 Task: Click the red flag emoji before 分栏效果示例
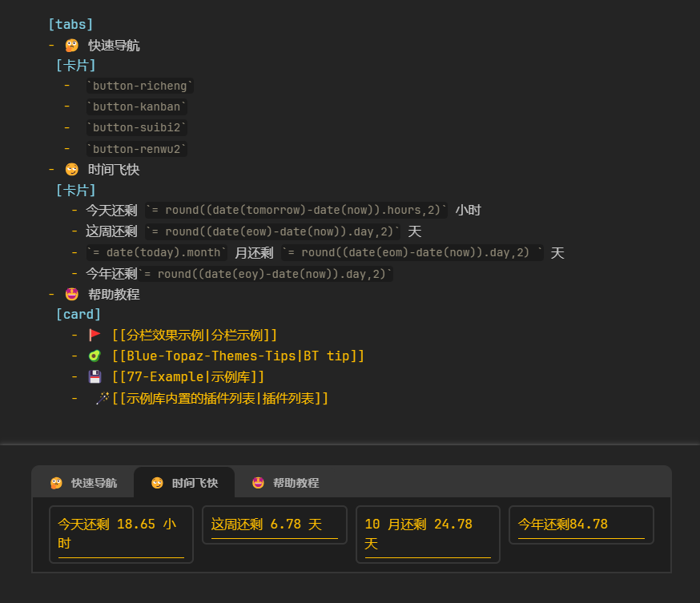95,335
